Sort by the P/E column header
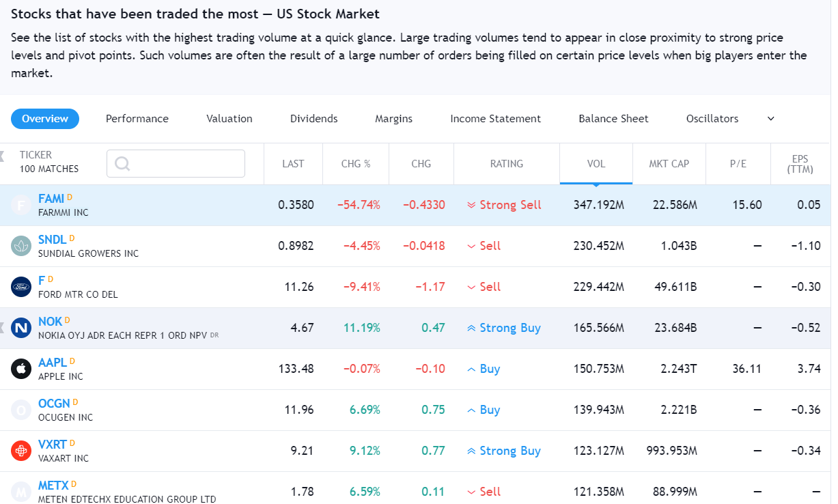 click(738, 164)
